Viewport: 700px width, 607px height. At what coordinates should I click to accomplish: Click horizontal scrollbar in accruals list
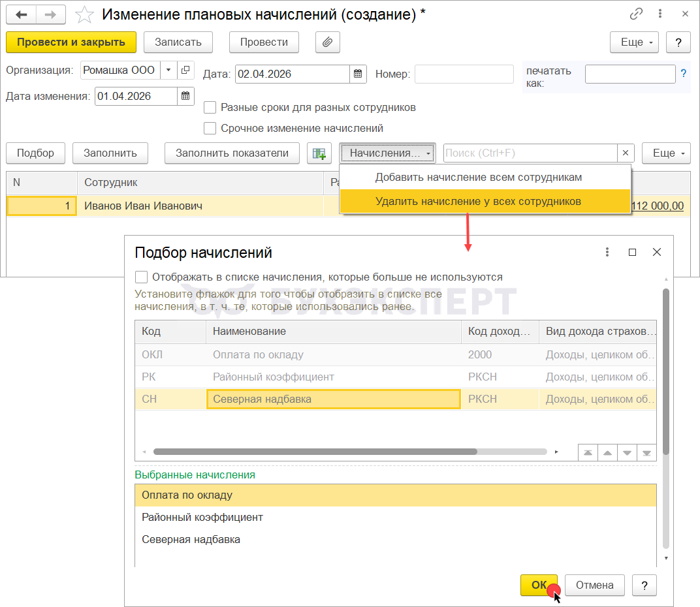(x=315, y=452)
